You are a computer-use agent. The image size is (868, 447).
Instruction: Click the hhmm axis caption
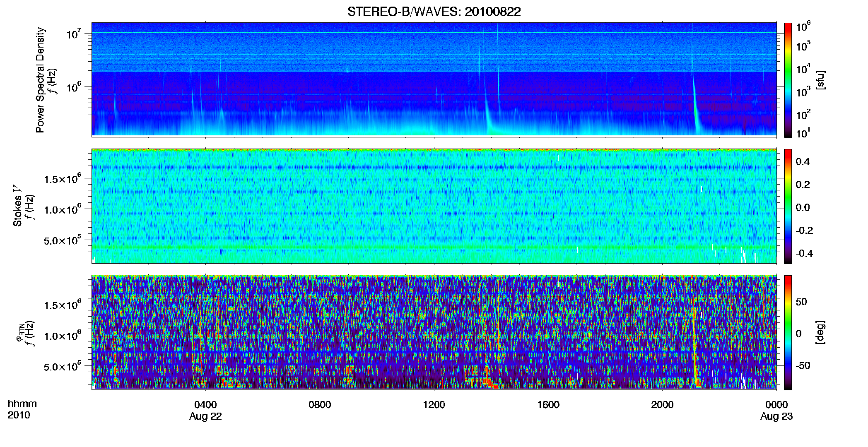[x=22, y=404]
